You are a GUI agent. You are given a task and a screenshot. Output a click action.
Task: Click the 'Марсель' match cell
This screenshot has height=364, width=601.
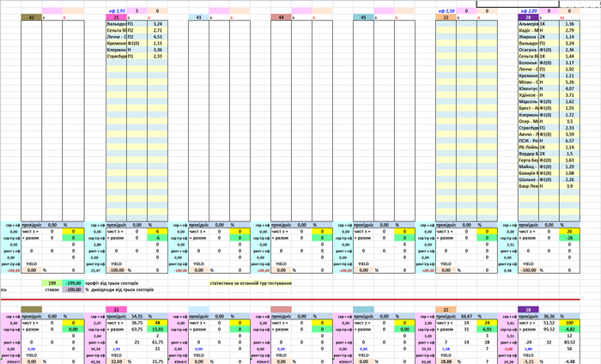[529, 101]
